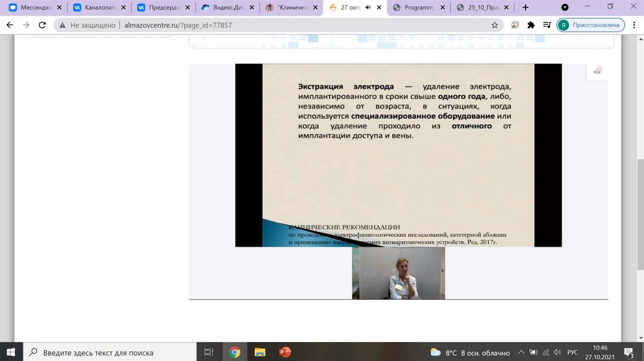
Task: Expand hidden system tray icons chevron
Action: tap(521, 352)
